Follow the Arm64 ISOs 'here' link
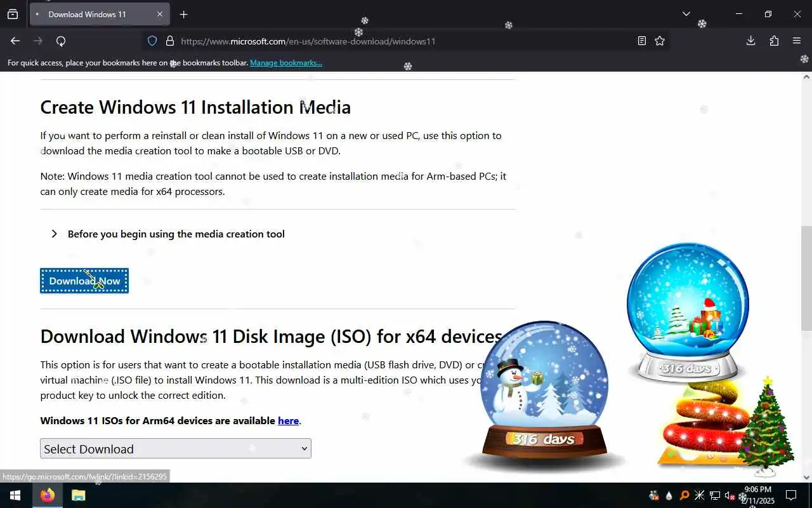The width and height of the screenshot is (812, 508). 288,420
